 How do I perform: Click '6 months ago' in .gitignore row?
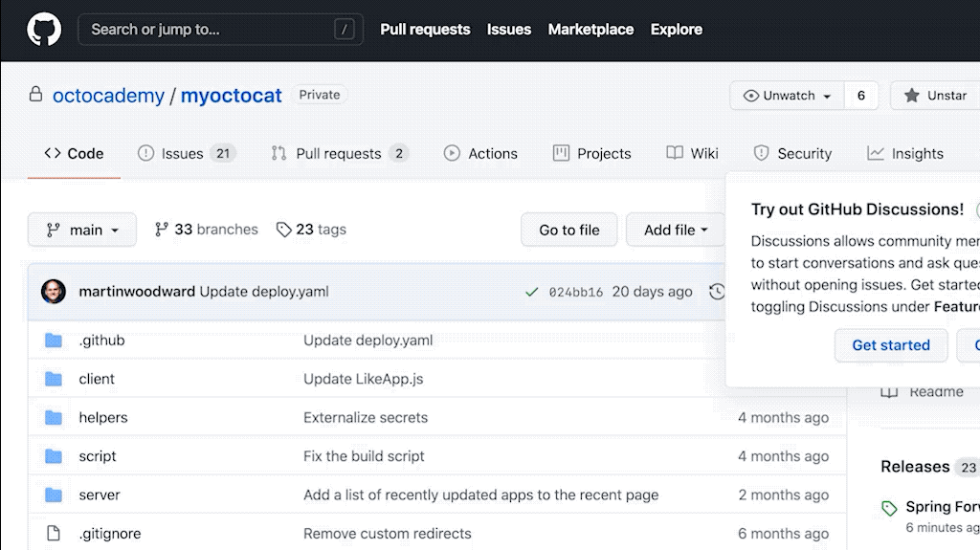coord(783,534)
